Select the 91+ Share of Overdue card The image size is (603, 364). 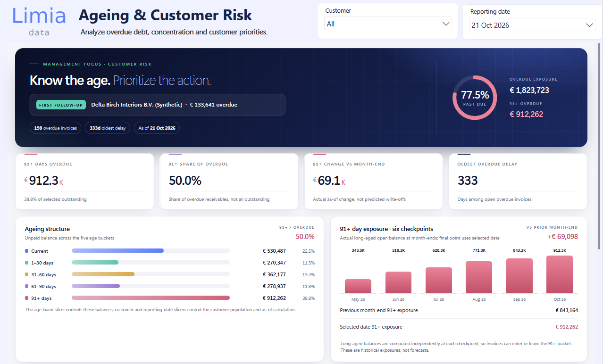point(229,182)
